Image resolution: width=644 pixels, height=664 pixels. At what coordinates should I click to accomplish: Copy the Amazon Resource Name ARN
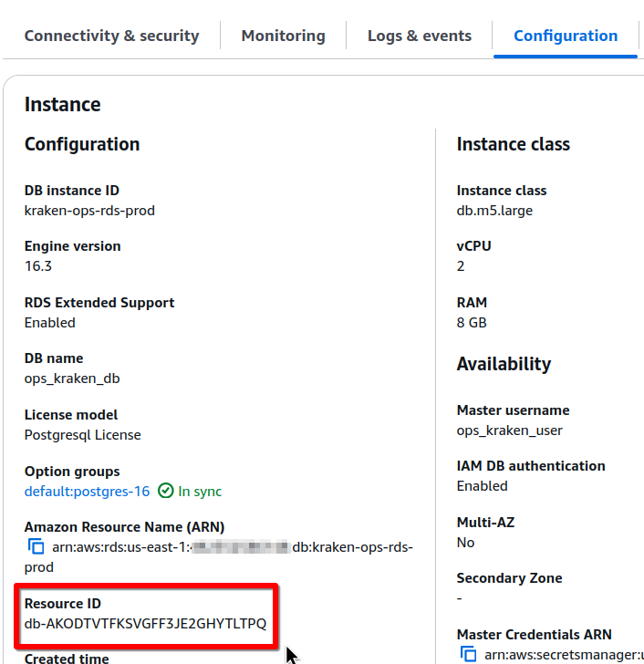[36, 547]
